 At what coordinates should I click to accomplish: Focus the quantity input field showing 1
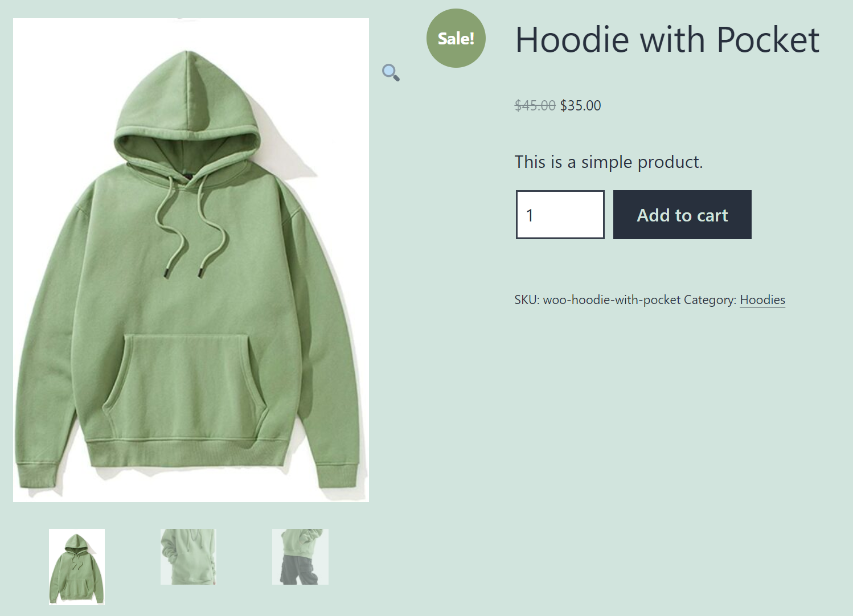560,215
